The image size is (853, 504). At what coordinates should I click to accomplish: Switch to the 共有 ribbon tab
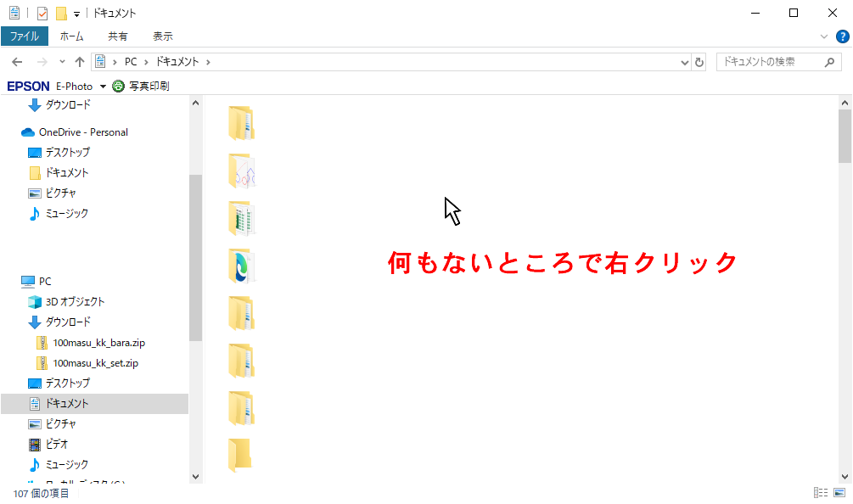117,36
